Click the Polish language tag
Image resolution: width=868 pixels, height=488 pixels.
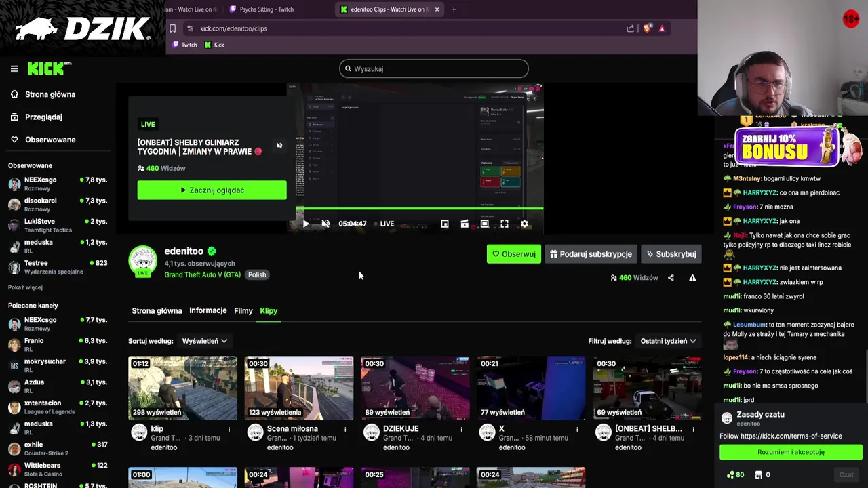tap(257, 274)
